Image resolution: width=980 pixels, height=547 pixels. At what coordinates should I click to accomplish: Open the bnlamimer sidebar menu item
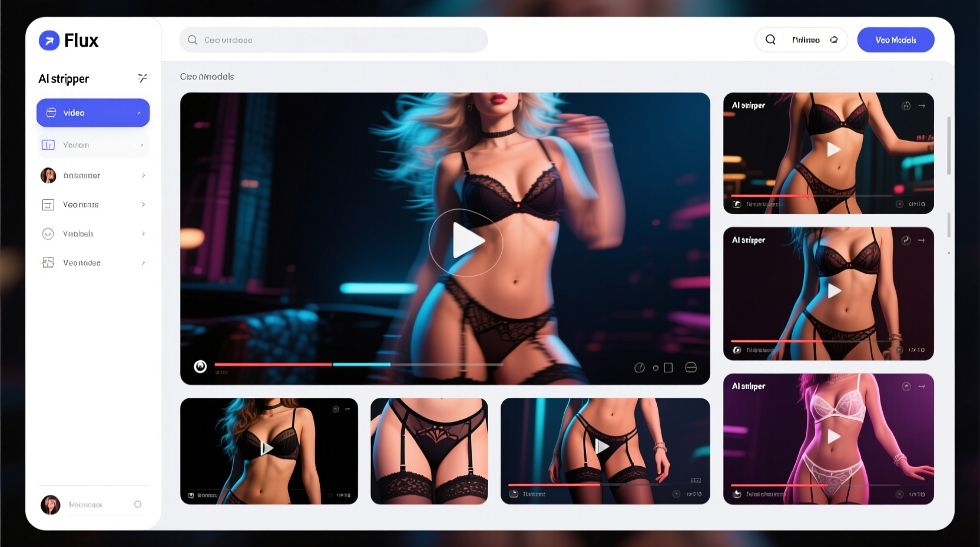(93, 176)
